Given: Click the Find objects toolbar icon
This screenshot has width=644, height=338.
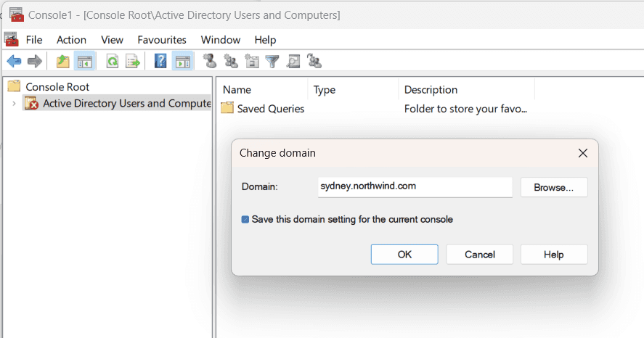Looking at the screenshot, I should [x=293, y=62].
